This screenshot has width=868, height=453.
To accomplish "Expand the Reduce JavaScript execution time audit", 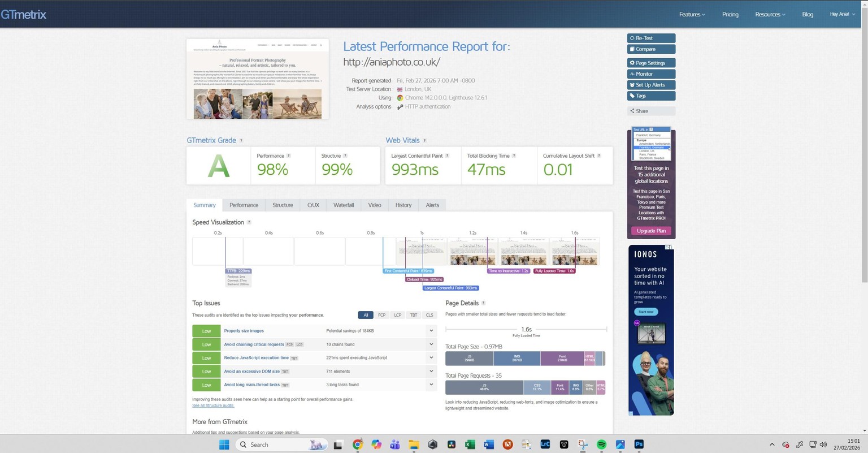I will [431, 358].
